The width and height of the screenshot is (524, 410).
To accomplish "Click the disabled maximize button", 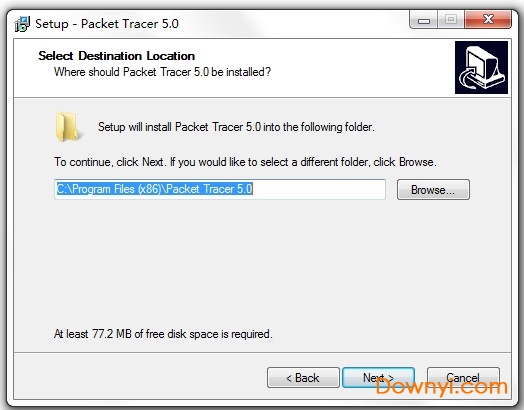I will coord(450,20).
